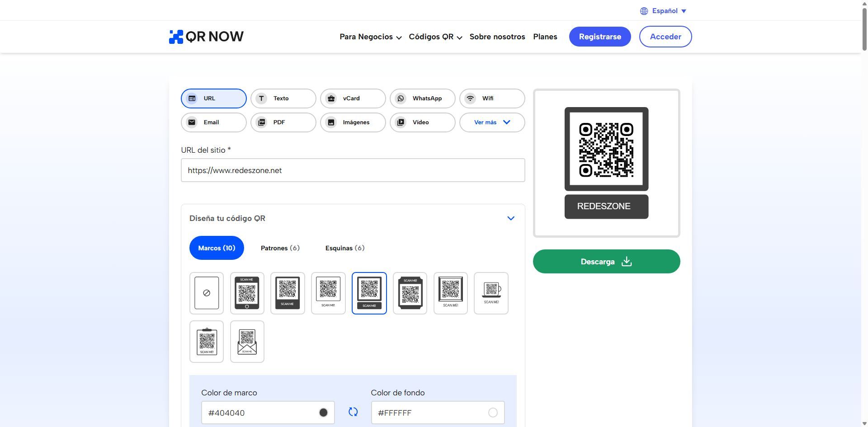The height and width of the screenshot is (427, 868).
Task: Select the coffee cup frame
Action: coord(491,293)
